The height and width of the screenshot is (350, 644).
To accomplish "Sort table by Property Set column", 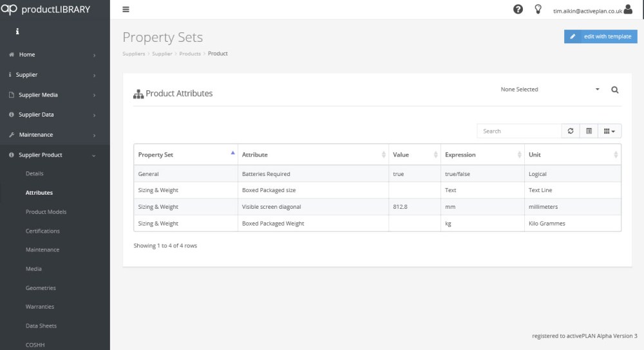I will click(x=185, y=155).
